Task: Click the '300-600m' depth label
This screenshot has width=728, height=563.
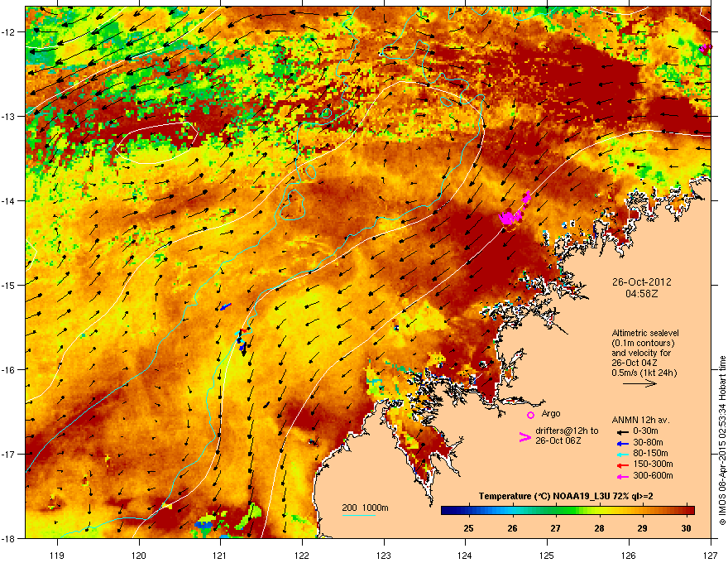Action: point(653,476)
